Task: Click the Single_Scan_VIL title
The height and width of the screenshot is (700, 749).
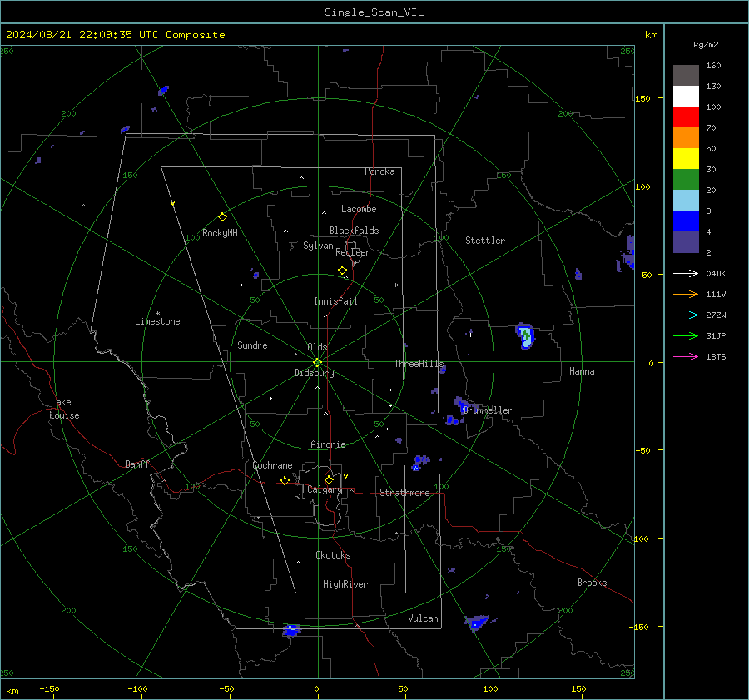Action: 374,12
